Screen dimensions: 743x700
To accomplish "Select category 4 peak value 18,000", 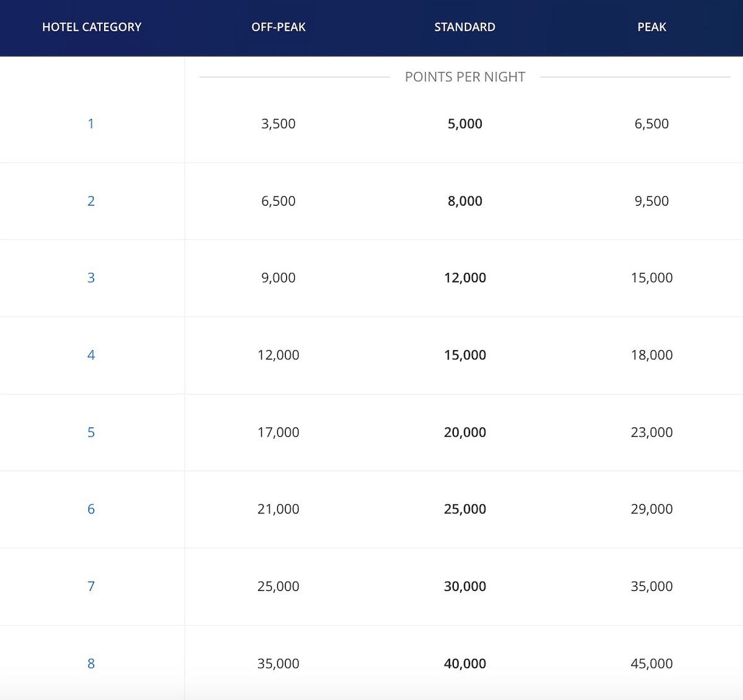I will point(652,355).
